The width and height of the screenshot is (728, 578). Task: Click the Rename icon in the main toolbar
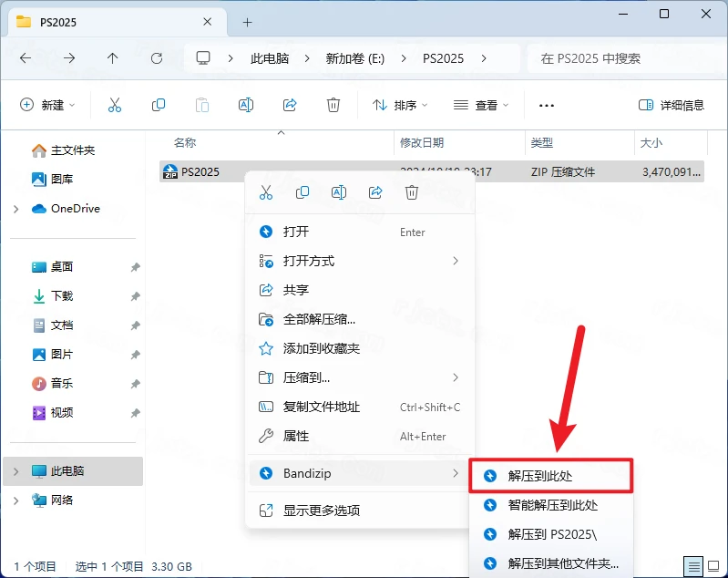coord(246,105)
